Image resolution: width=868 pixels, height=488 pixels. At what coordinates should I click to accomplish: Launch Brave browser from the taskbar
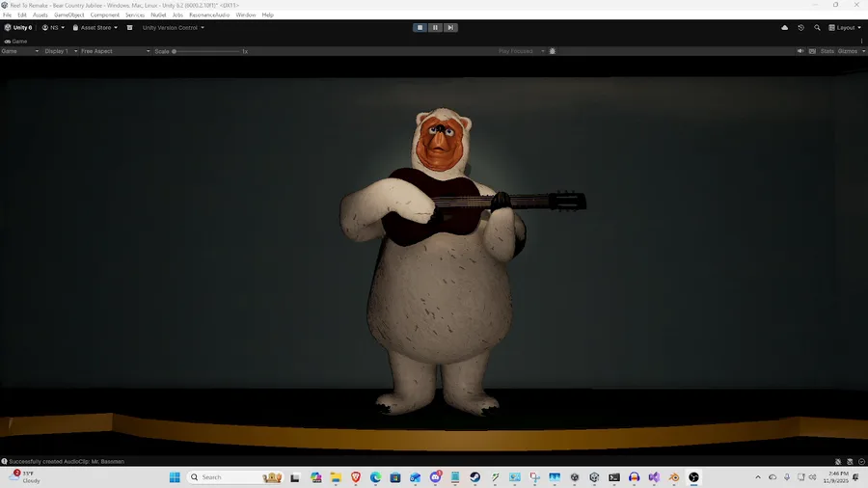coord(355,477)
